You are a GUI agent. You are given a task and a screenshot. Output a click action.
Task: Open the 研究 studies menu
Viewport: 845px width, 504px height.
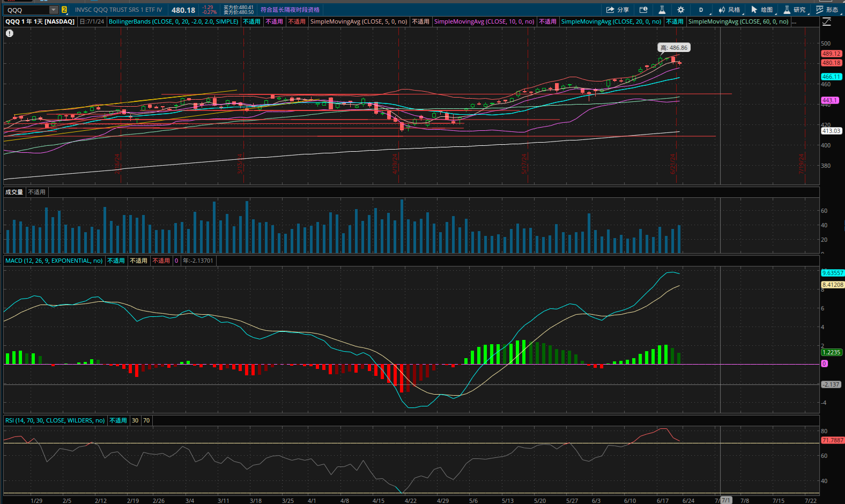pos(795,10)
